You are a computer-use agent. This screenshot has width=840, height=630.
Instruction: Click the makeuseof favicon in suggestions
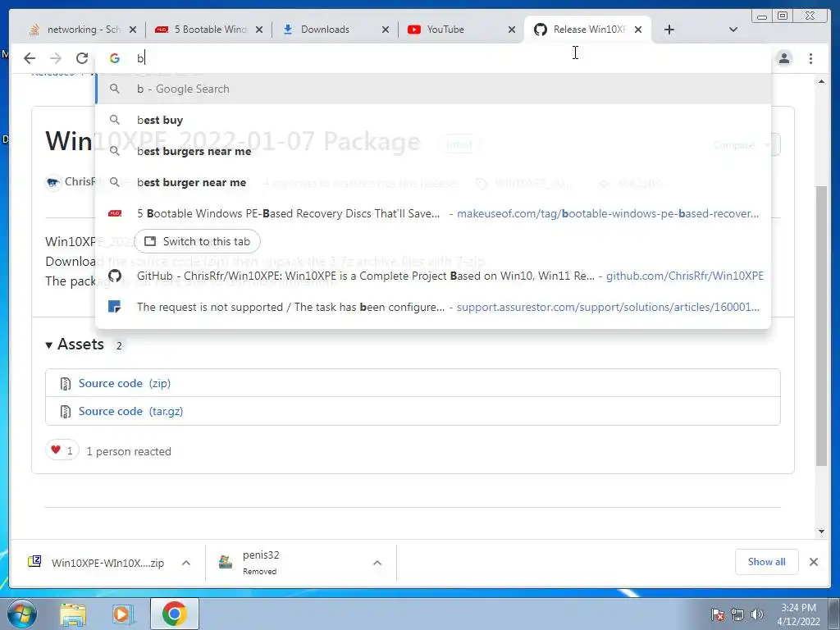pos(115,213)
